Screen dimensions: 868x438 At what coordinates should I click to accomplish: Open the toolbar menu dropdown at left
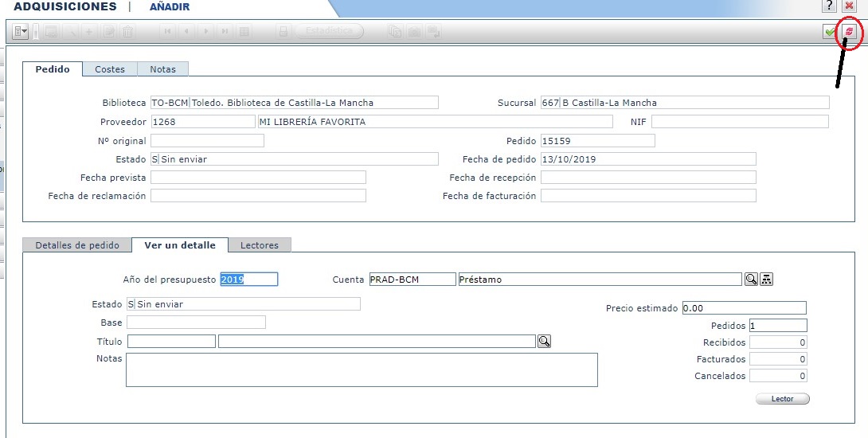point(21,32)
